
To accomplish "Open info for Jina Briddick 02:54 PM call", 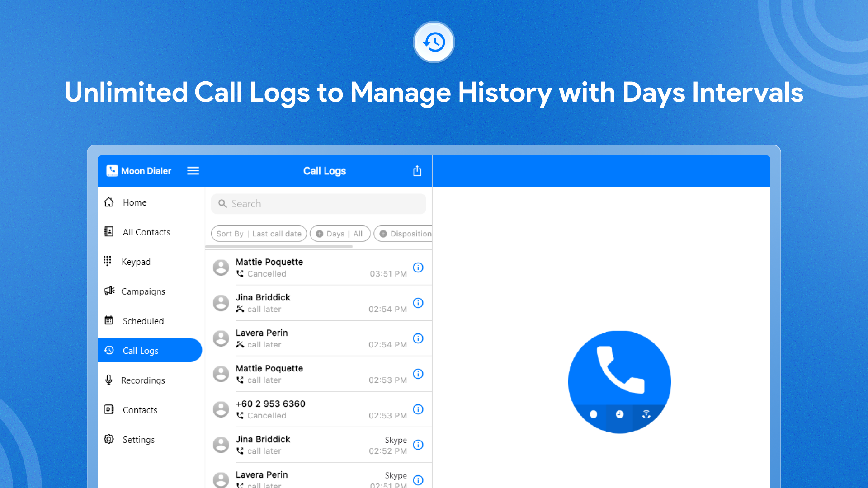I will pyautogui.click(x=418, y=303).
